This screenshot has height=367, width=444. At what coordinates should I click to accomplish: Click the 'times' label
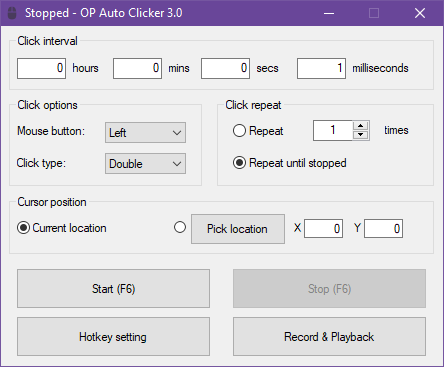(x=396, y=130)
